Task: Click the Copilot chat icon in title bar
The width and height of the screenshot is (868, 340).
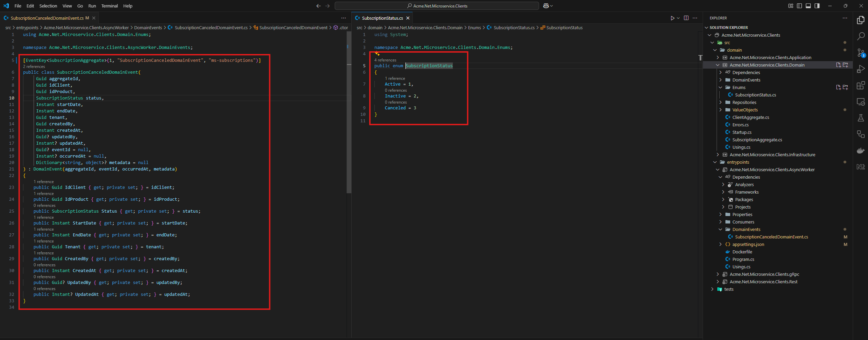Action: pos(546,6)
